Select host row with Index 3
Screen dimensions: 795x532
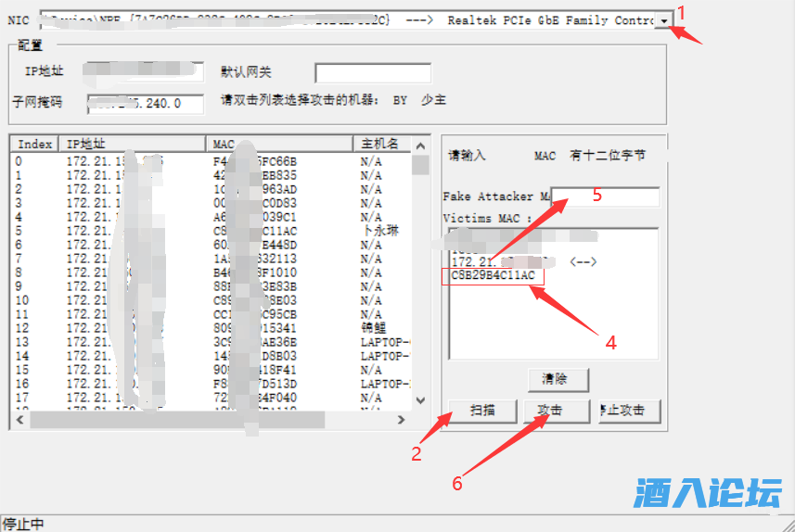point(211,203)
